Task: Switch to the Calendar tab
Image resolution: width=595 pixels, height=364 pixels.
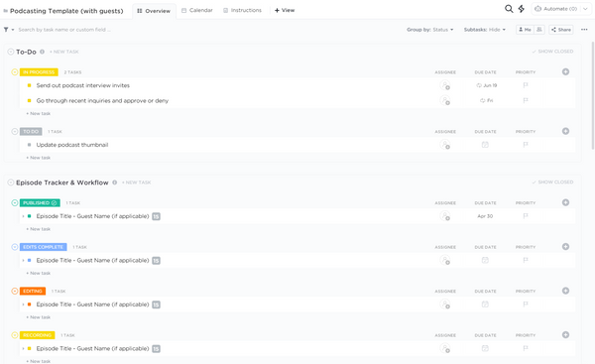Action: (x=197, y=10)
